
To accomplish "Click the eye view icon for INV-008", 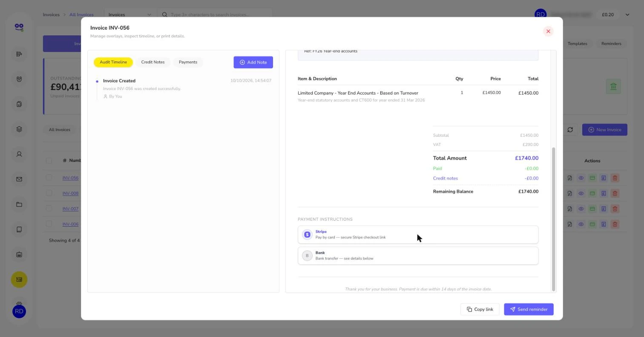I will (x=581, y=193).
